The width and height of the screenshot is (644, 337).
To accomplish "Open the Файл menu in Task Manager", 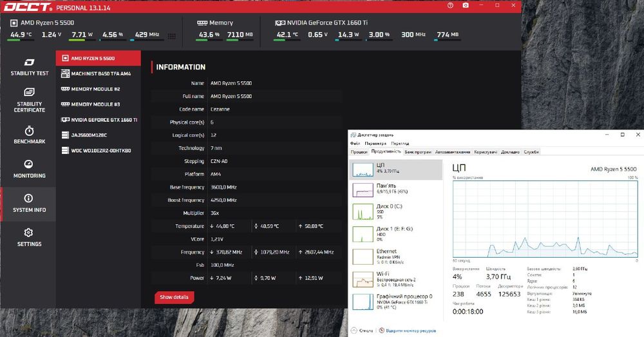I will coord(355,144).
